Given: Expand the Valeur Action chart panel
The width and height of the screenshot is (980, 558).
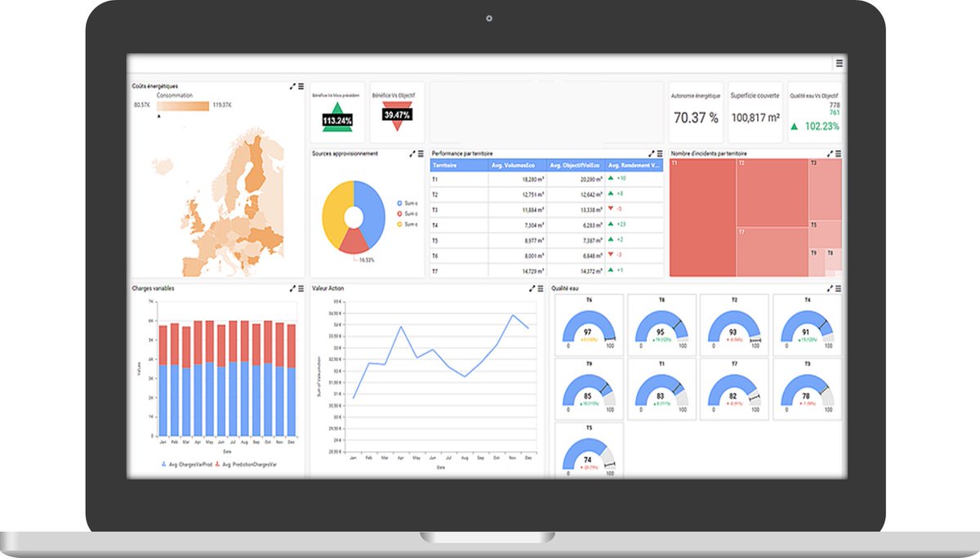Looking at the screenshot, I should point(532,288).
